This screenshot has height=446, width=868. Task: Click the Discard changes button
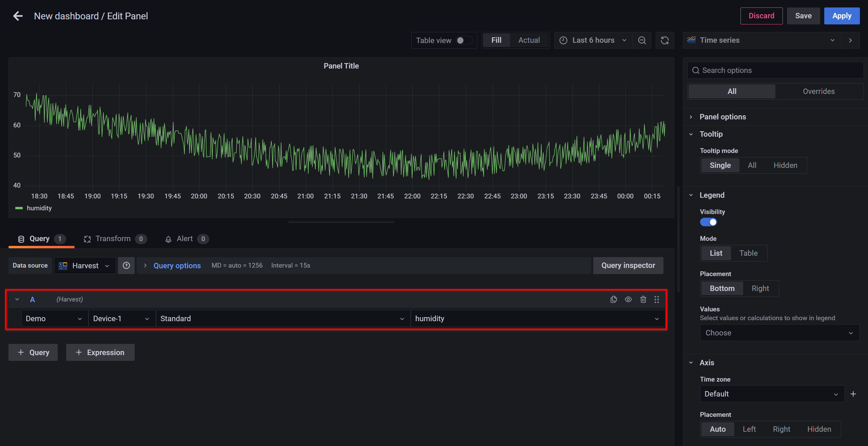pos(761,16)
